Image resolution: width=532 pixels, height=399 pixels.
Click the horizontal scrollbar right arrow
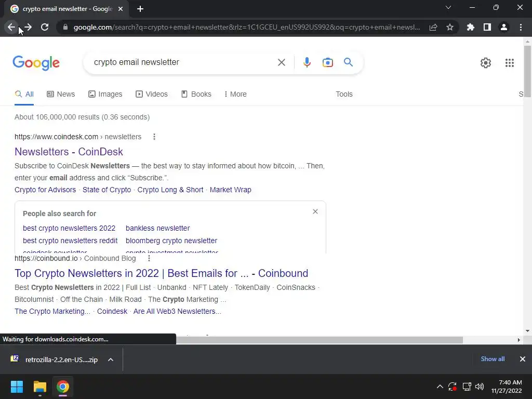tap(518, 340)
